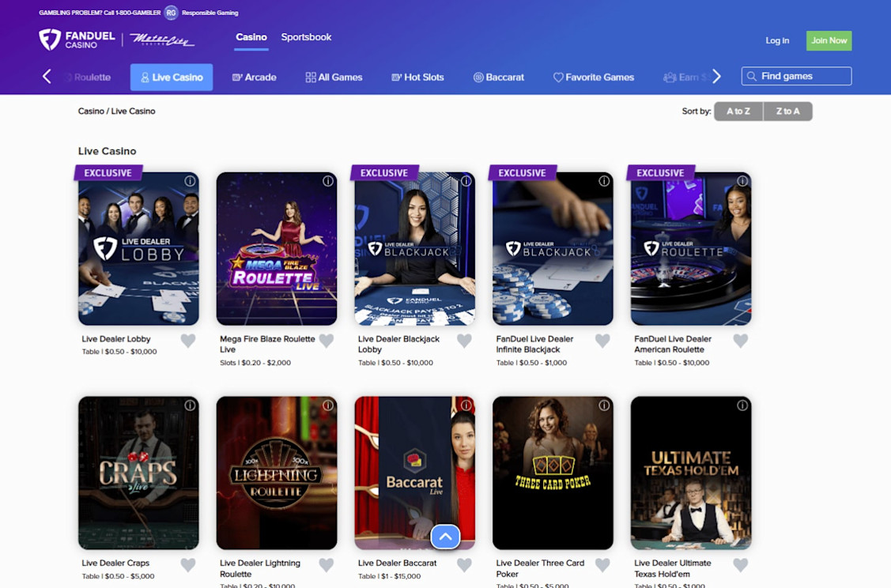Viewport: 891px width, 588px height.
Task: Open the Craps Live game thumbnail
Action: coord(138,473)
